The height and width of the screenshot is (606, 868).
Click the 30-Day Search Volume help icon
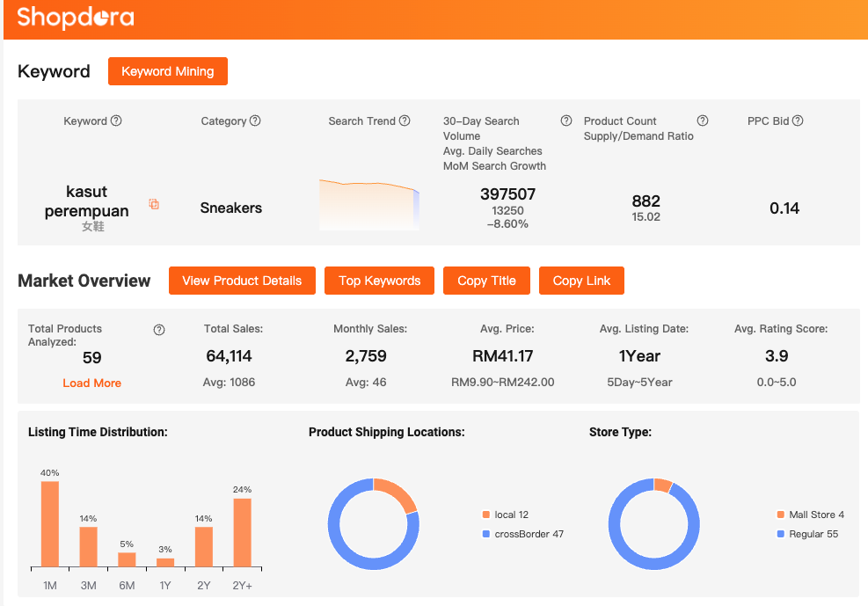click(566, 121)
